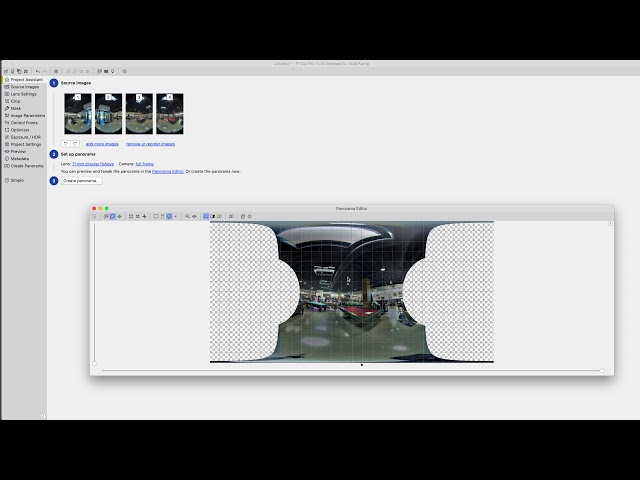
Task: Select rectilinear projection rectangle button
Action: (156, 216)
